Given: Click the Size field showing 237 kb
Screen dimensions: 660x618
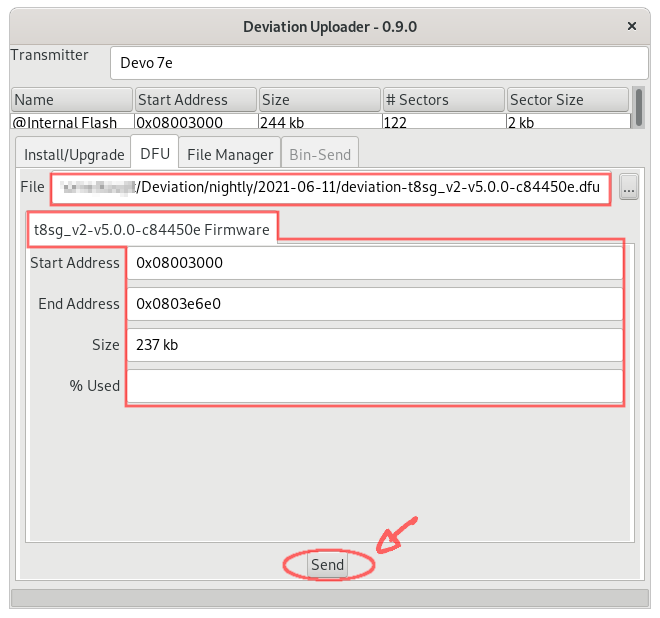Looking at the screenshot, I should click(x=375, y=345).
